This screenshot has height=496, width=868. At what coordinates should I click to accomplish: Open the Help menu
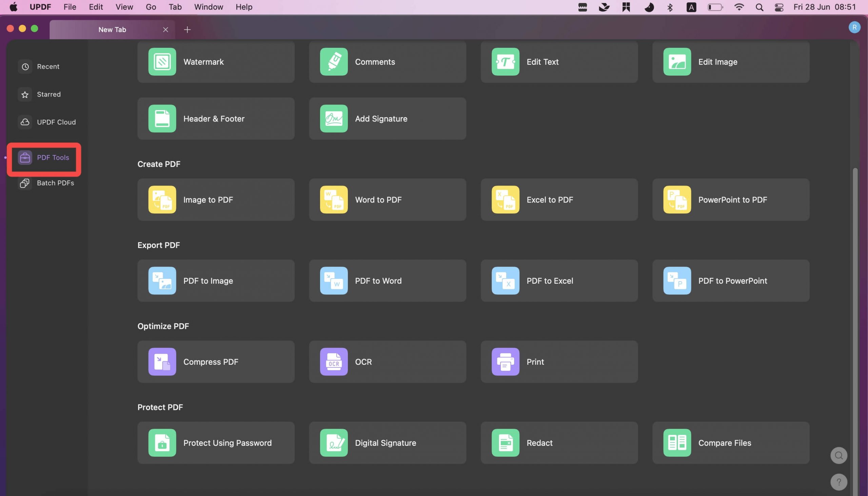(244, 7)
